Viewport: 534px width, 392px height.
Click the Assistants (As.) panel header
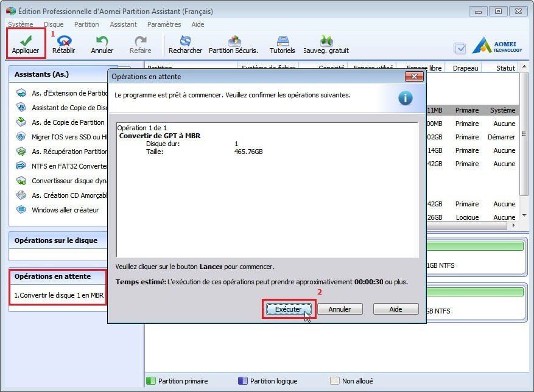(58, 74)
